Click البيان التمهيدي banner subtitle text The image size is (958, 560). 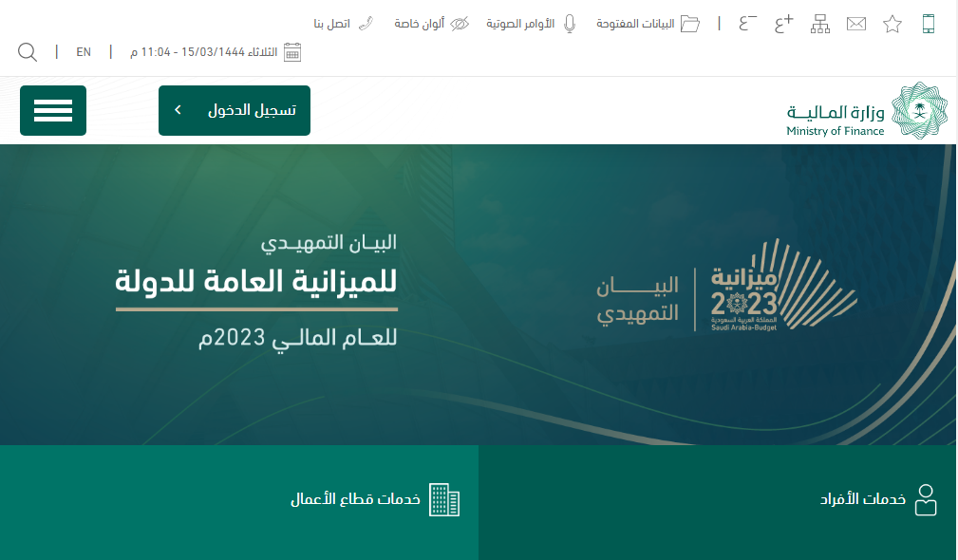(x=329, y=242)
